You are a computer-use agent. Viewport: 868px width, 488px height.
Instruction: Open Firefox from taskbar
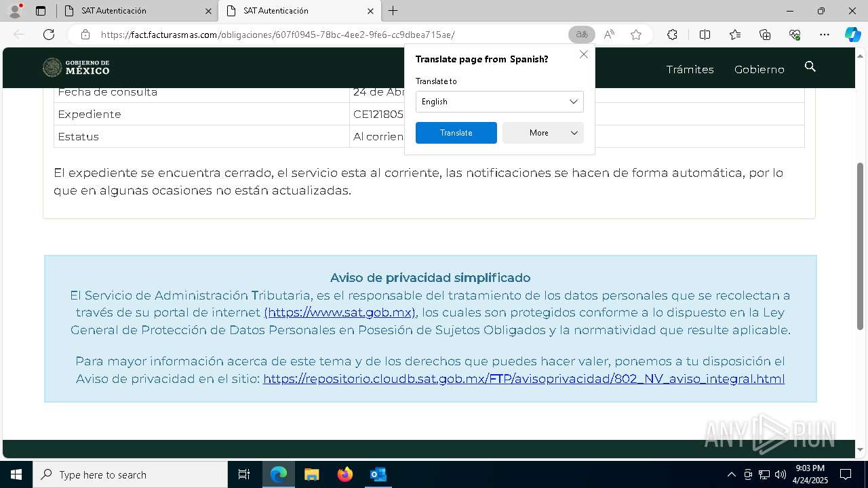tap(345, 474)
